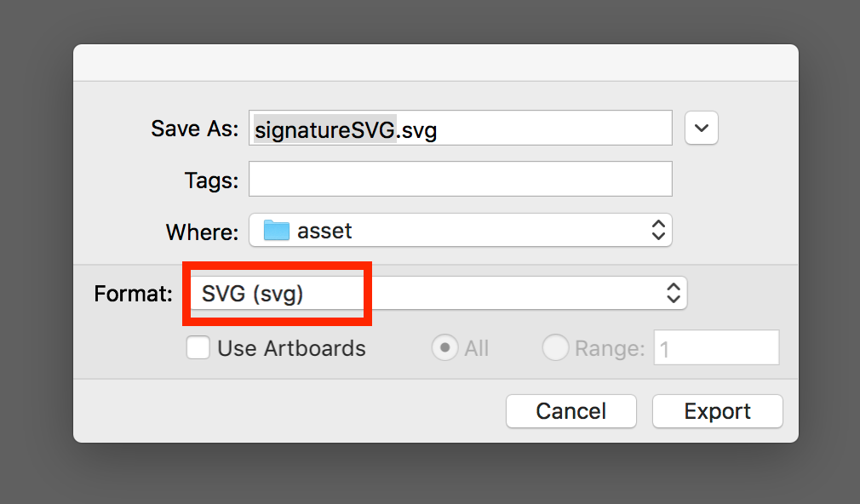Enable the Use Artboards checkbox
Image resolution: width=860 pixels, height=504 pixels.
coord(198,347)
